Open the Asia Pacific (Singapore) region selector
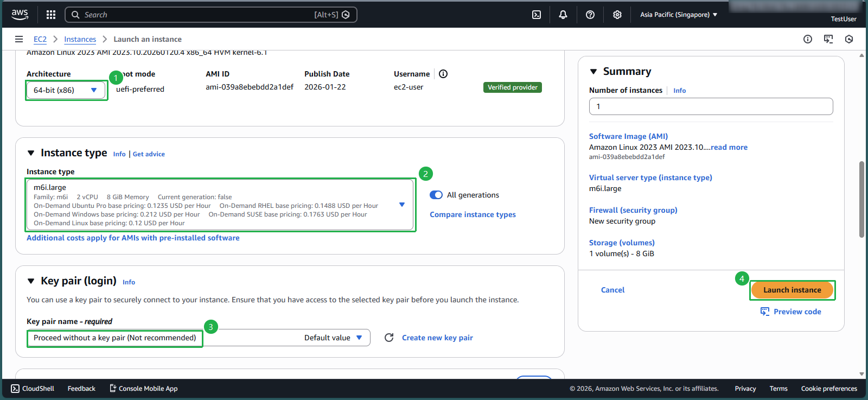 pos(679,15)
